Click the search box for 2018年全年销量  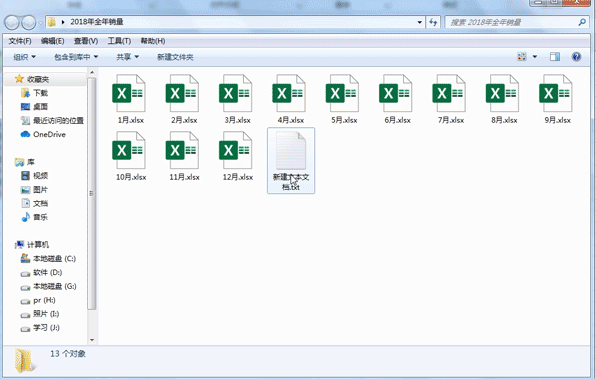[x=513, y=22]
